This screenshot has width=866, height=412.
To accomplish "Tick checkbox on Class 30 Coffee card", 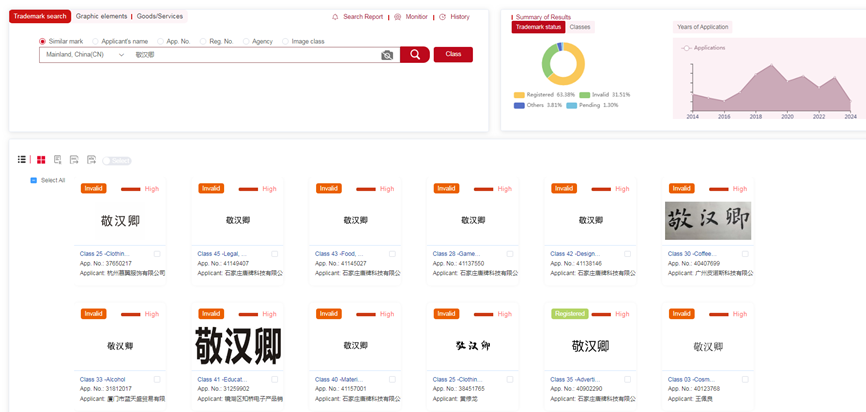I will (746, 254).
